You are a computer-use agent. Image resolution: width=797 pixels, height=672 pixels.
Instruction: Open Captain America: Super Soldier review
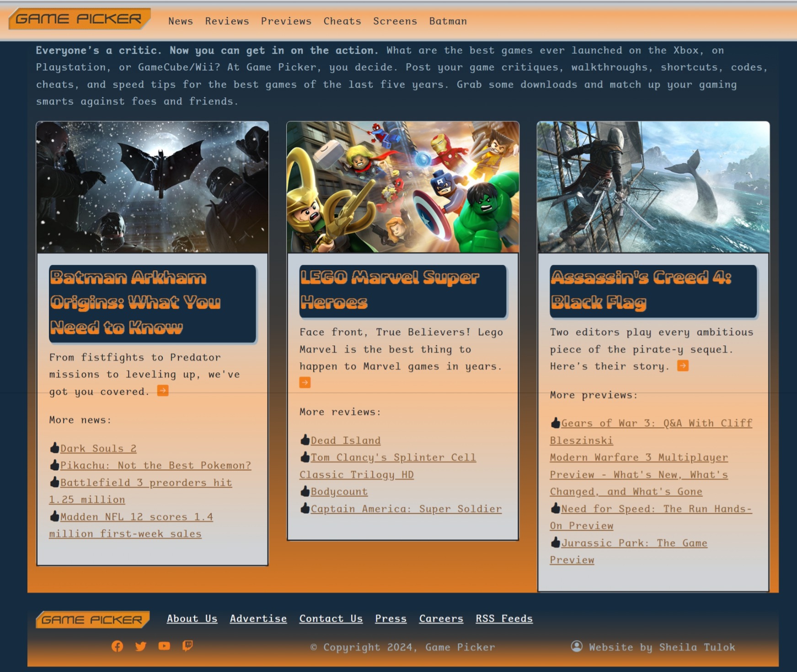(x=407, y=509)
